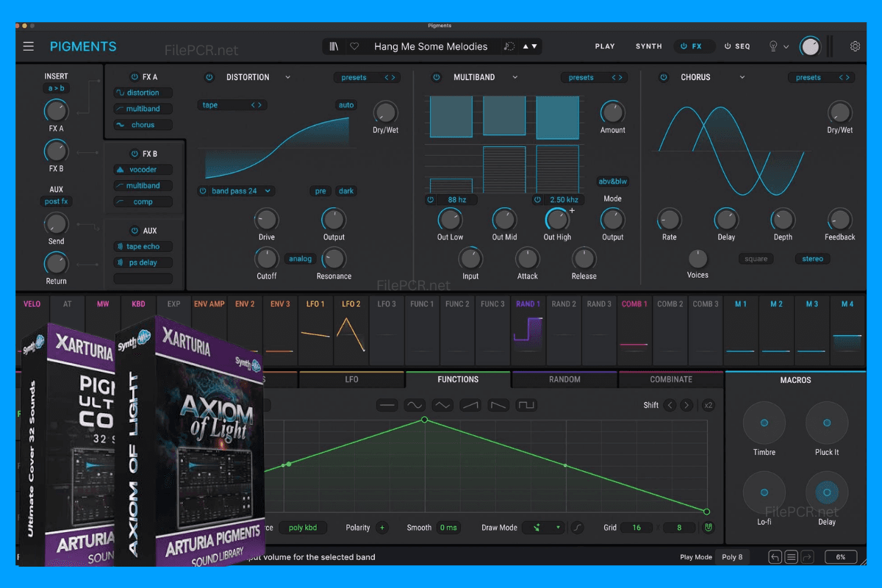This screenshot has height=588, width=882.
Task: Select square function shape preset
Action: pos(526,405)
